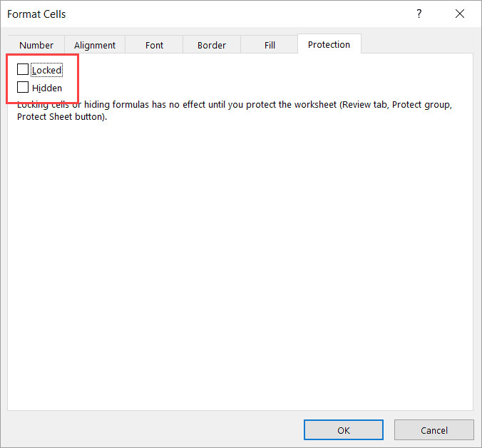Click the Locked label text
The width and height of the screenshot is (482, 448).
(47, 71)
